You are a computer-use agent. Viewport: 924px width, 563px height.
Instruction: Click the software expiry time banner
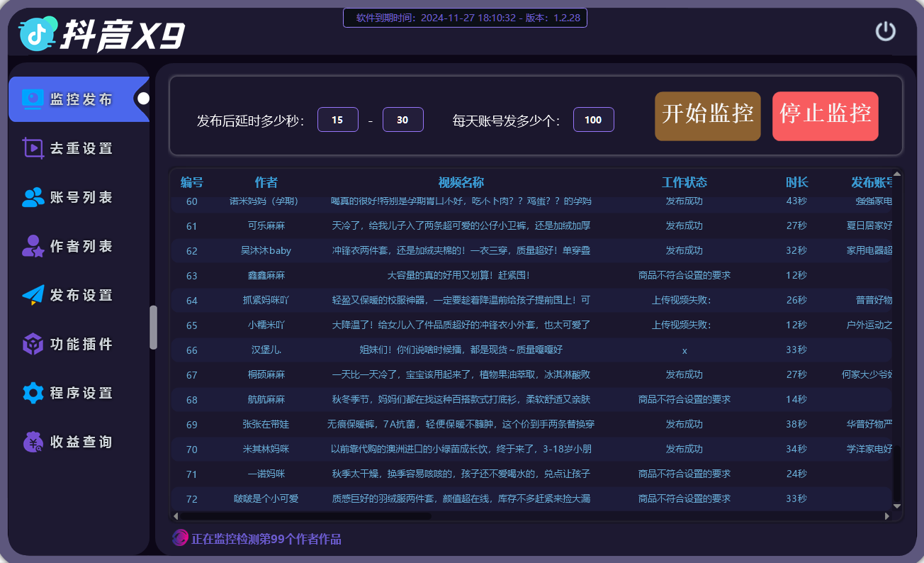click(465, 18)
